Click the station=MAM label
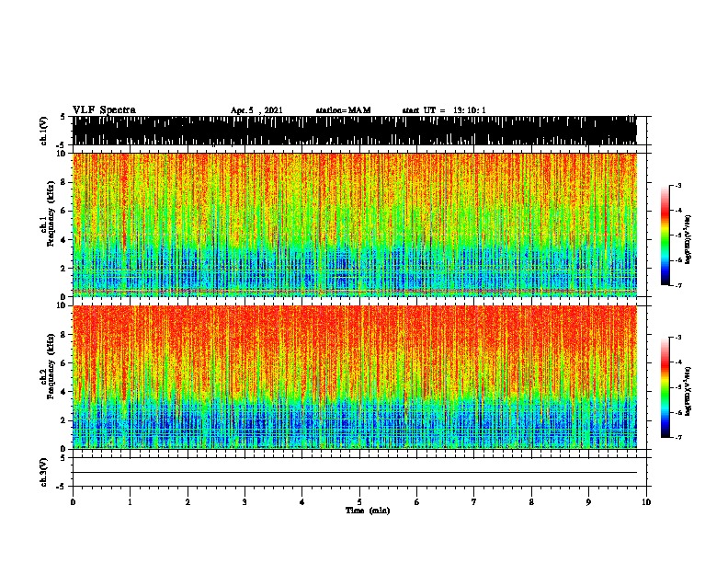The image size is (728, 563). [x=343, y=110]
